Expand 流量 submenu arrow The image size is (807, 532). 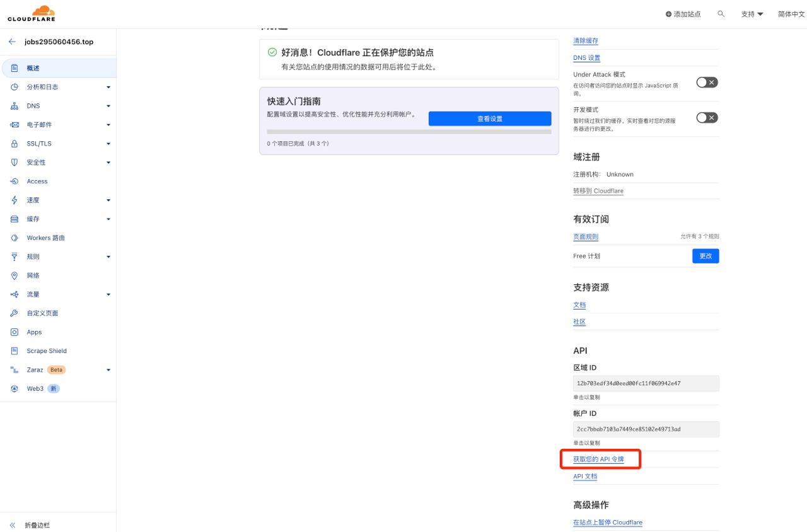(x=108, y=294)
